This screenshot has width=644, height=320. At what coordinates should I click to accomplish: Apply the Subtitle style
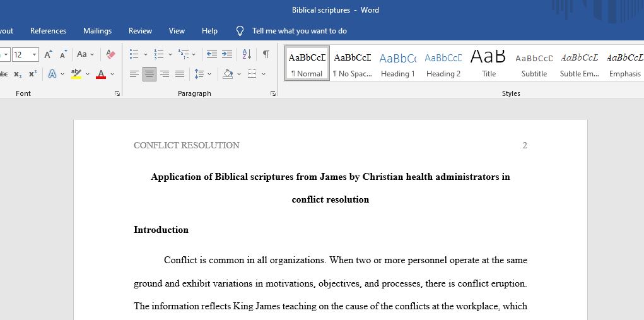point(534,63)
